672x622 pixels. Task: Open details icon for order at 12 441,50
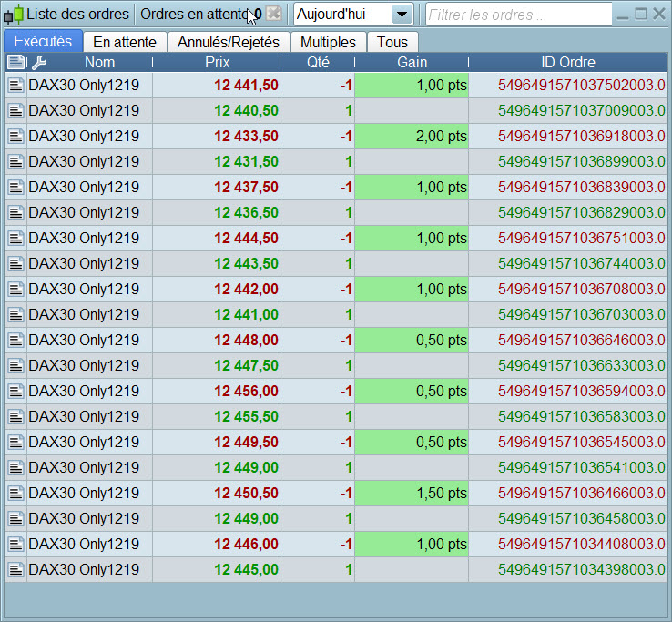15,86
